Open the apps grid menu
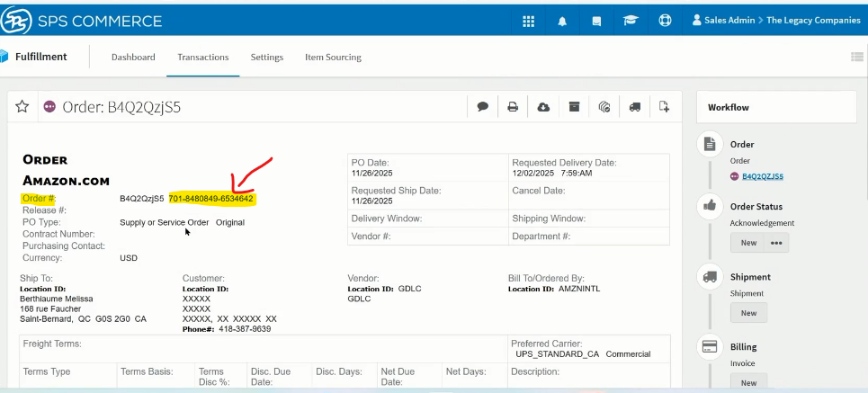The image size is (868, 393). tap(529, 21)
